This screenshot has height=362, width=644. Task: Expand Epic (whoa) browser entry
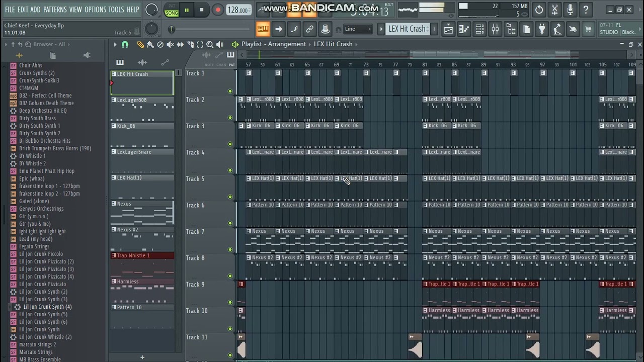pos(32,178)
